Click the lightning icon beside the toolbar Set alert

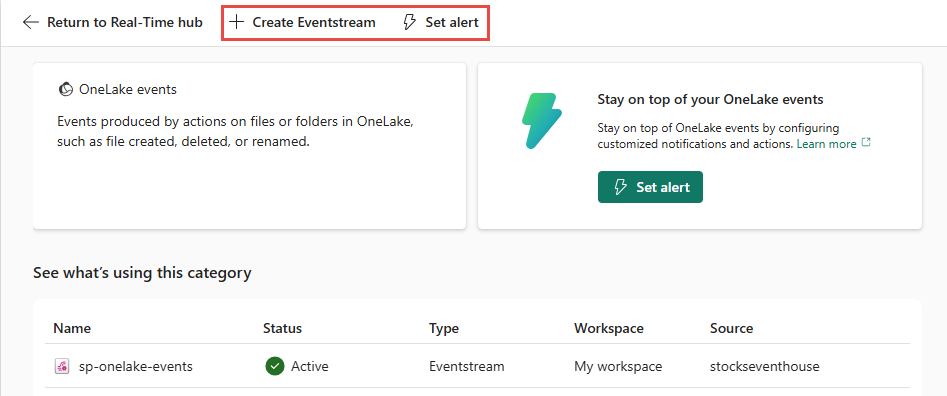point(409,22)
